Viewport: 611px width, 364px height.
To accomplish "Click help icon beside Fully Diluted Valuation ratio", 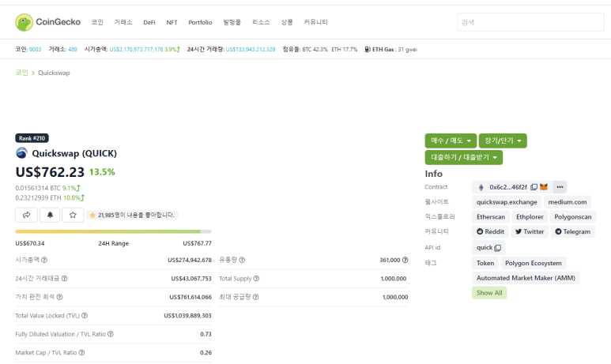I will click(111, 334).
